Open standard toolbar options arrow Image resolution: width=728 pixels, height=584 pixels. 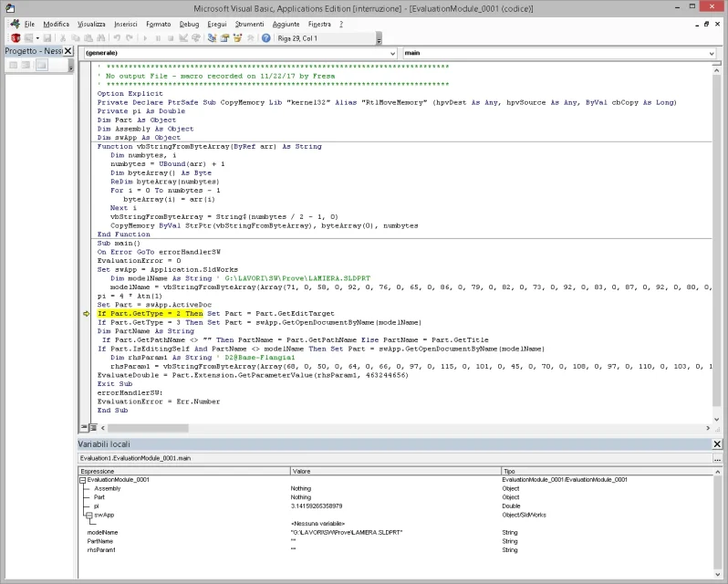click(379, 38)
